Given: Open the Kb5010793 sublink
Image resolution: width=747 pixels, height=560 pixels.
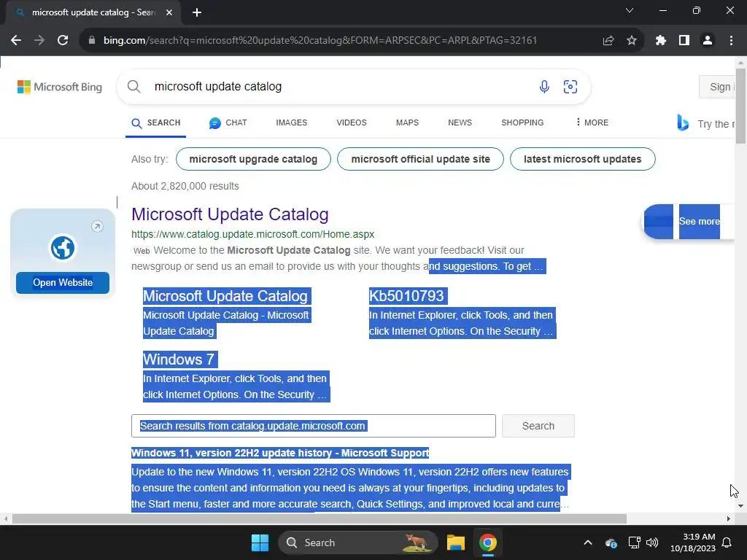Looking at the screenshot, I should 406,296.
